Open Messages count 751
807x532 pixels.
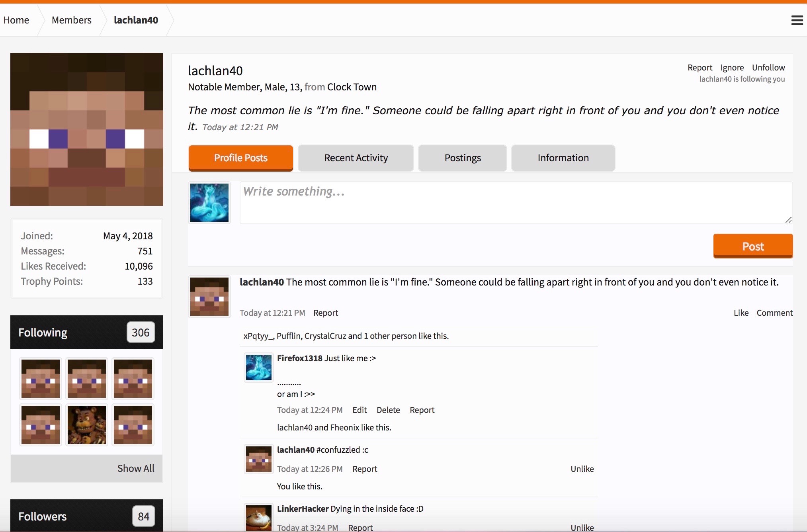point(145,251)
